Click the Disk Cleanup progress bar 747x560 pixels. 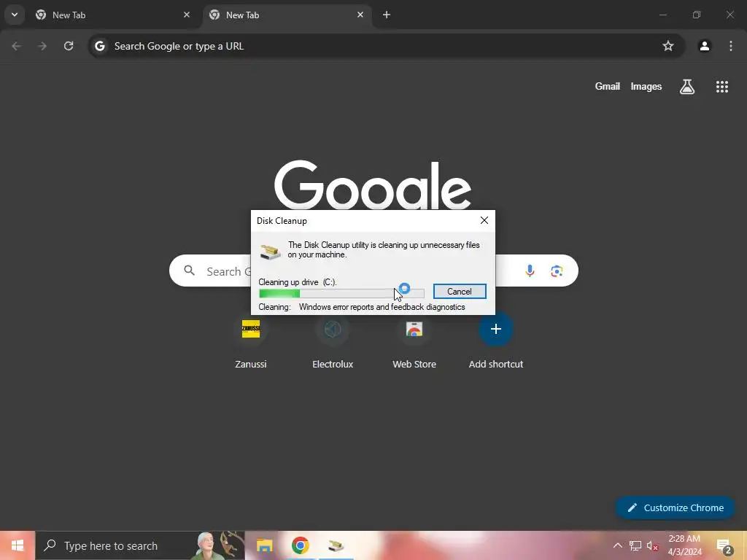[x=341, y=293]
